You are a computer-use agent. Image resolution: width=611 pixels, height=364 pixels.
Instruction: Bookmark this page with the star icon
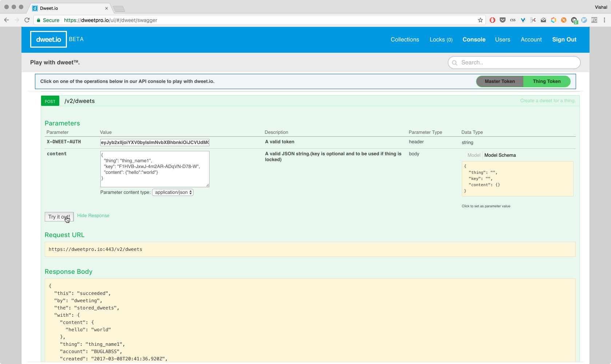tap(480, 20)
